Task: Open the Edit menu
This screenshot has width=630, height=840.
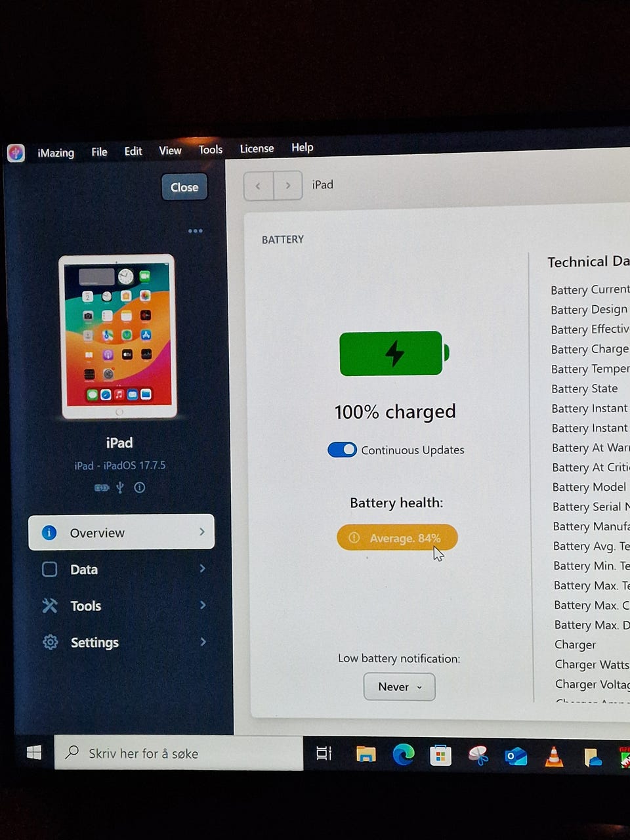Action: click(133, 152)
